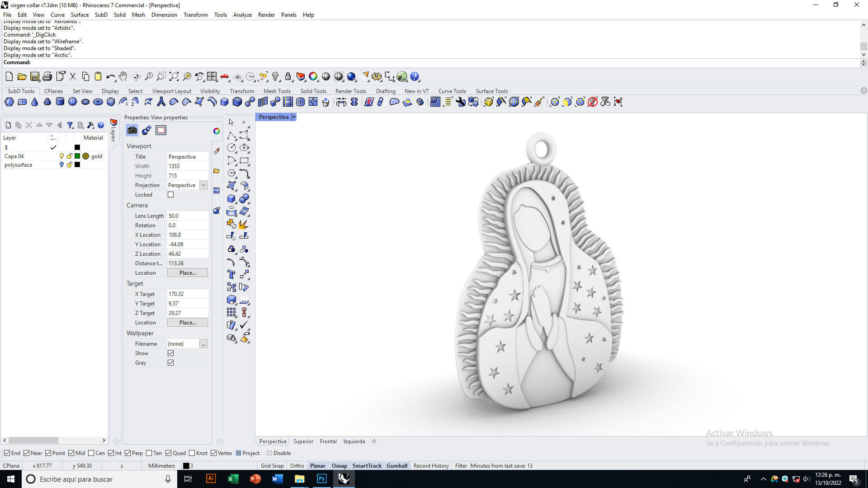Open the File menu
This screenshot has height=488, width=868.
[x=7, y=15]
